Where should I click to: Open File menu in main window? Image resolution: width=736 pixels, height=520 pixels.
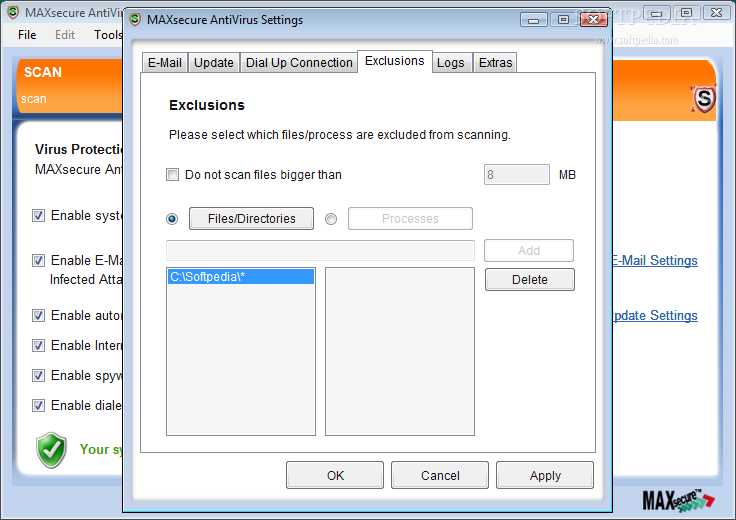tap(27, 35)
